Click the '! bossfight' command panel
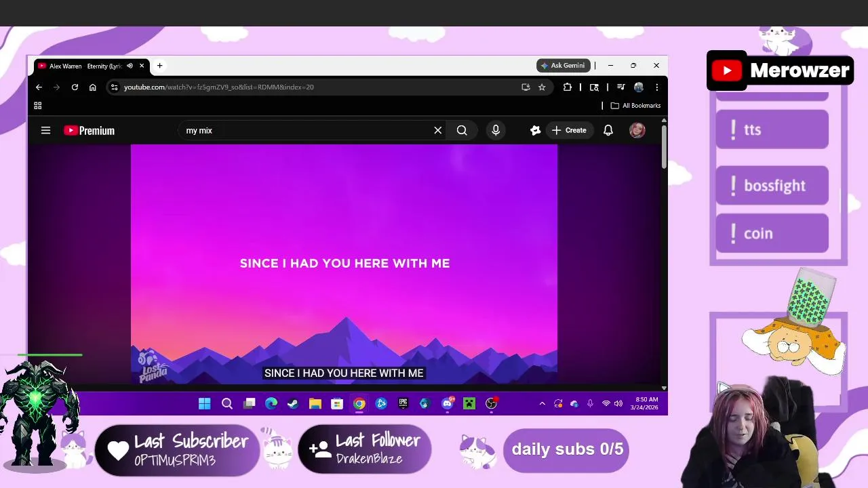 pyautogui.click(x=772, y=185)
